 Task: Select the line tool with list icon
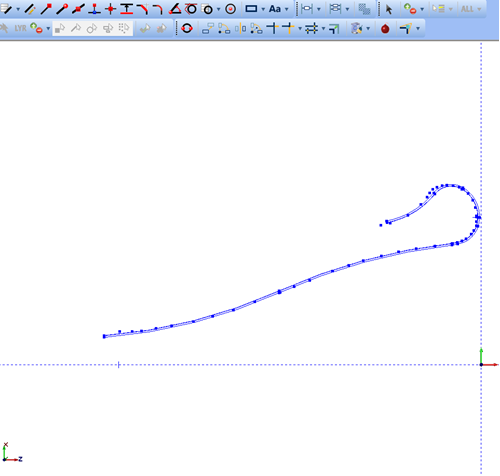[6, 9]
